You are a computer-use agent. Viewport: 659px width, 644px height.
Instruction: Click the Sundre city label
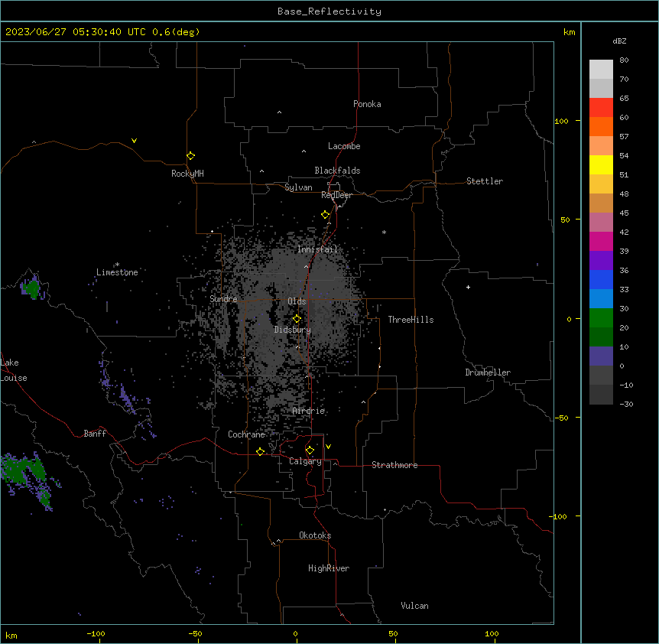click(x=223, y=299)
